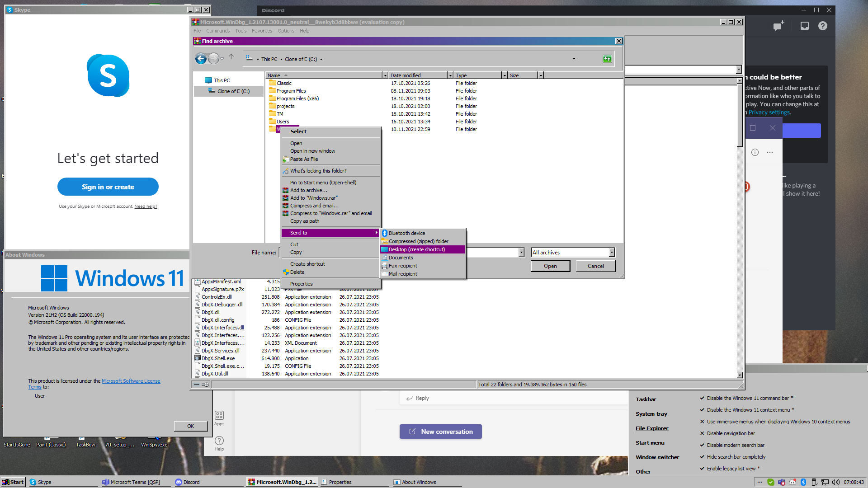Click the back navigation arrow in Find archive
Screen dimensions: 868x488
201,59
